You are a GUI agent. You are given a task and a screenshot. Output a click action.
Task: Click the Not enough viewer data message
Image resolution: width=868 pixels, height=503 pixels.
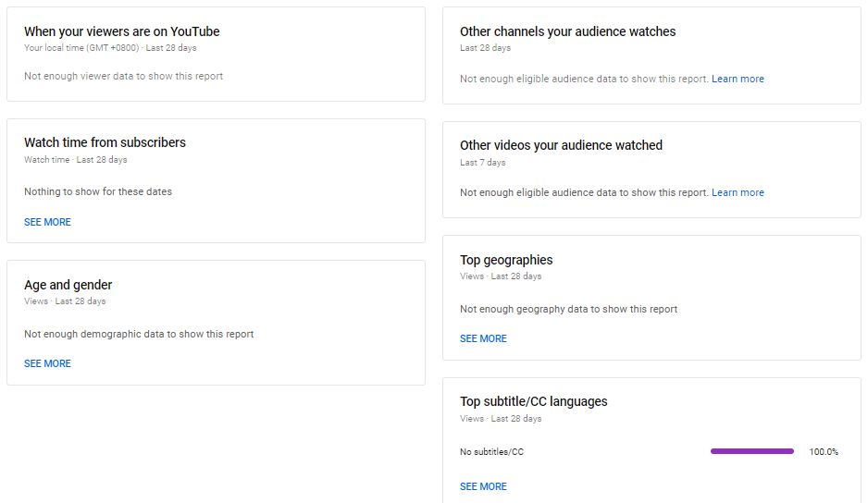(123, 77)
